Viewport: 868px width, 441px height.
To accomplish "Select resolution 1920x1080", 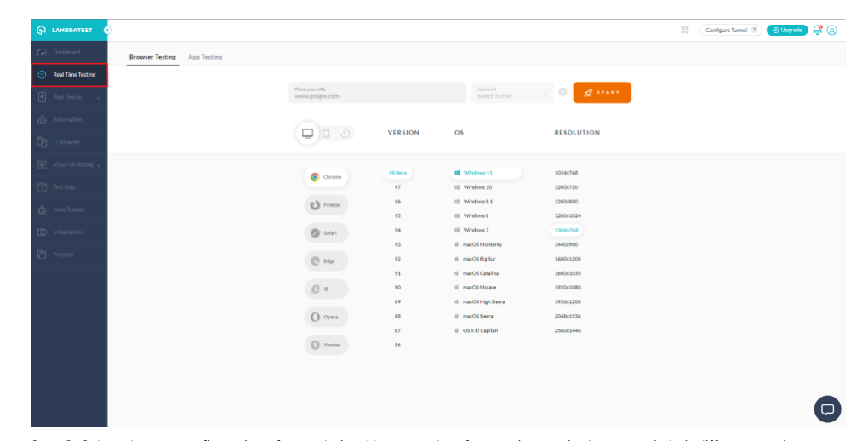I will coord(568,288).
